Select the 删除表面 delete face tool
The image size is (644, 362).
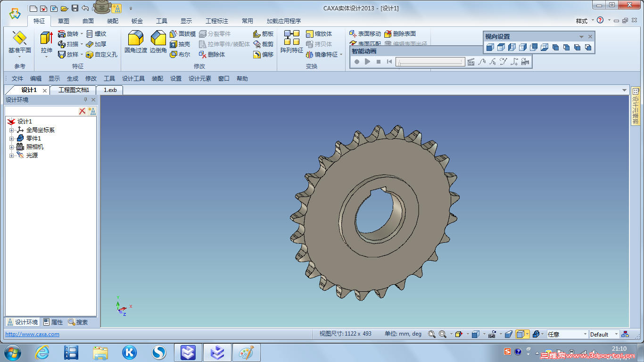pos(400,34)
